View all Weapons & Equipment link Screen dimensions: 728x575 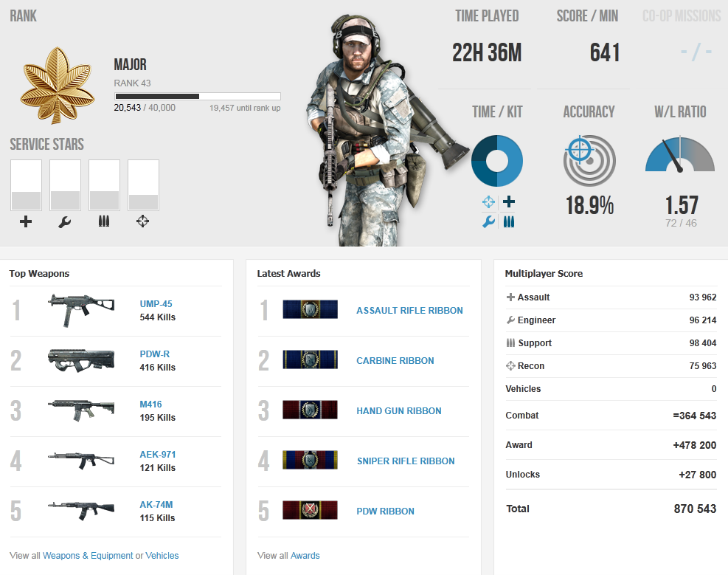point(88,556)
